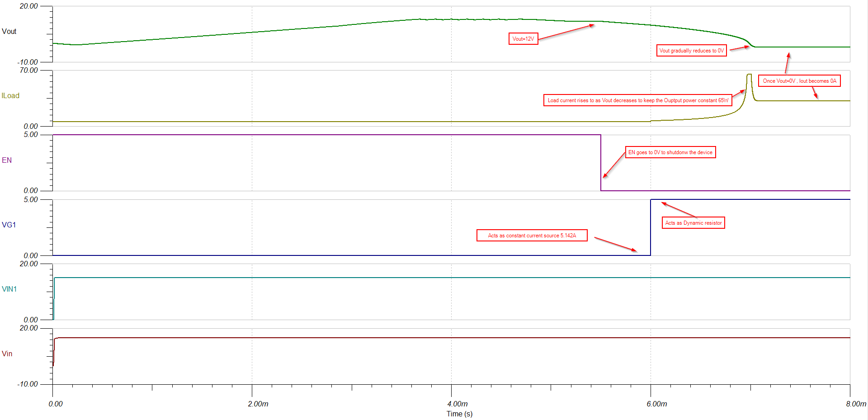The height and width of the screenshot is (420, 868).
Task: Click the 'Vout=12V' annotation text
Action: point(523,39)
